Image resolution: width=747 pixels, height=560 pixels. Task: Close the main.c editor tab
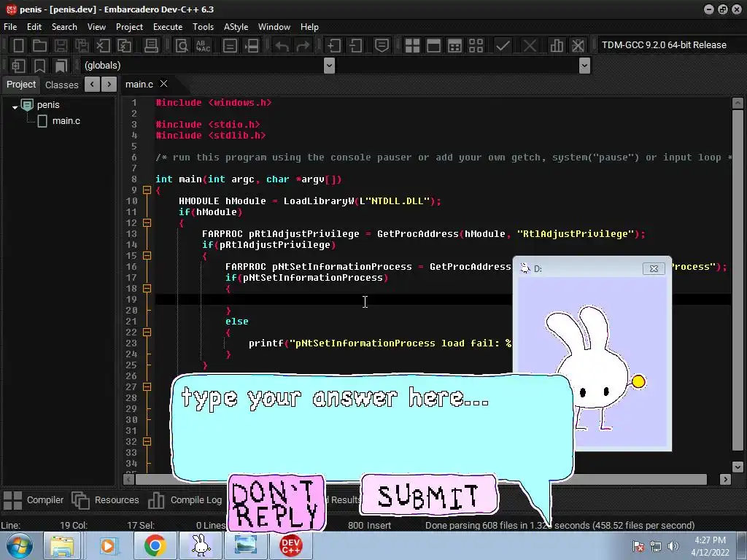164,84
